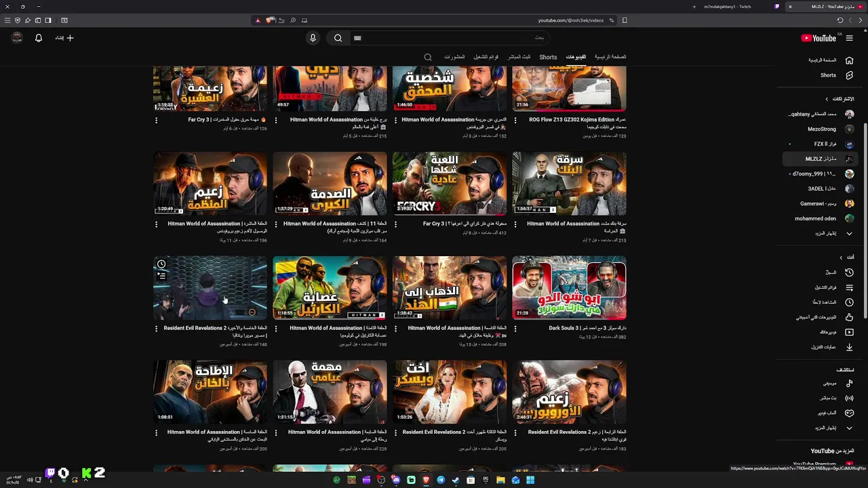Select the Videos channel tab
This screenshot has height=488, width=868.
tap(576, 57)
